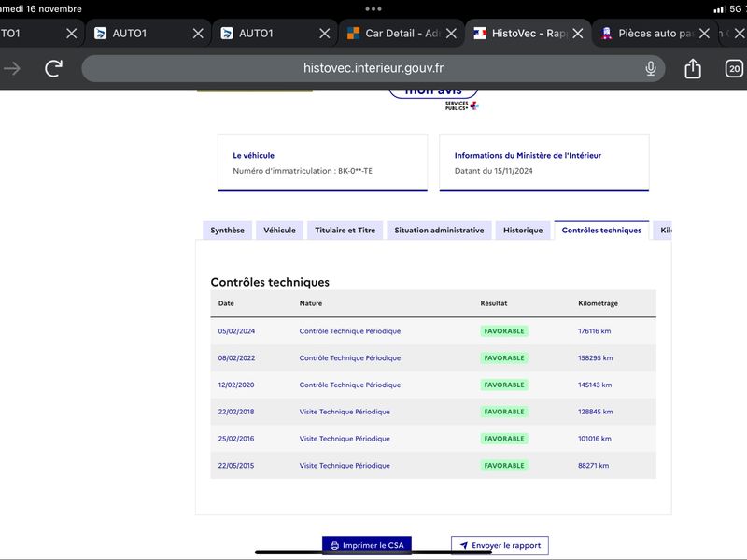This screenshot has width=747, height=560.
Task: Click the date 12/02/2020
Action: (x=236, y=385)
